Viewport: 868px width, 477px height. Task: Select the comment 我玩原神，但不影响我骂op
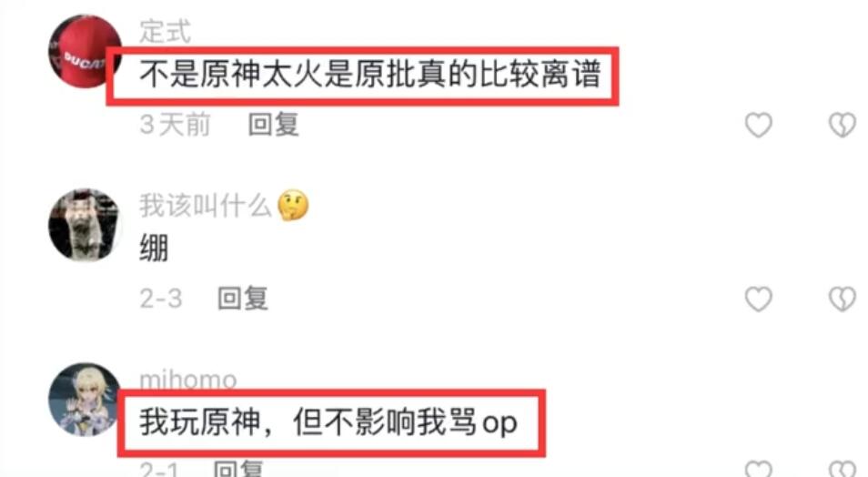[328, 422]
